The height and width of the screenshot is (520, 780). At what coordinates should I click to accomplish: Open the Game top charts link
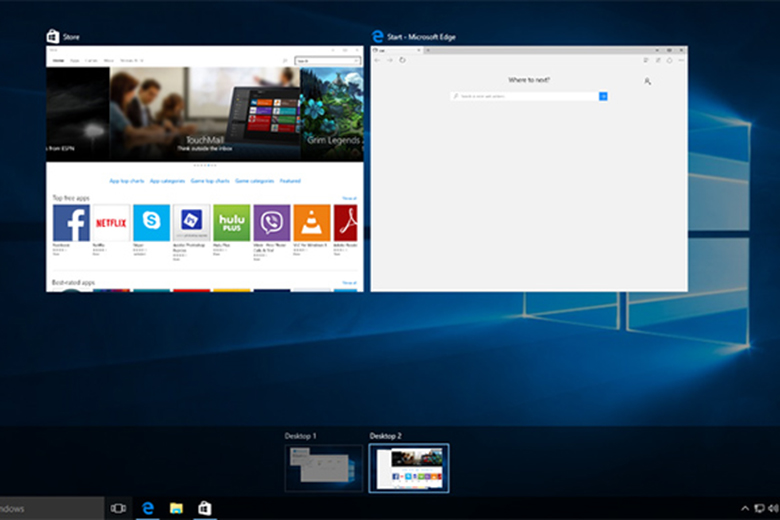click(x=210, y=181)
